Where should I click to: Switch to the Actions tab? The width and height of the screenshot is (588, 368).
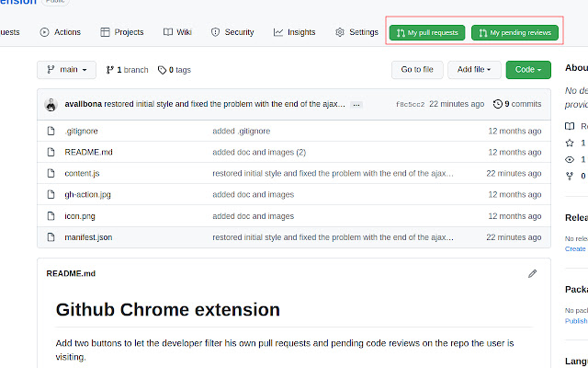[x=61, y=32]
